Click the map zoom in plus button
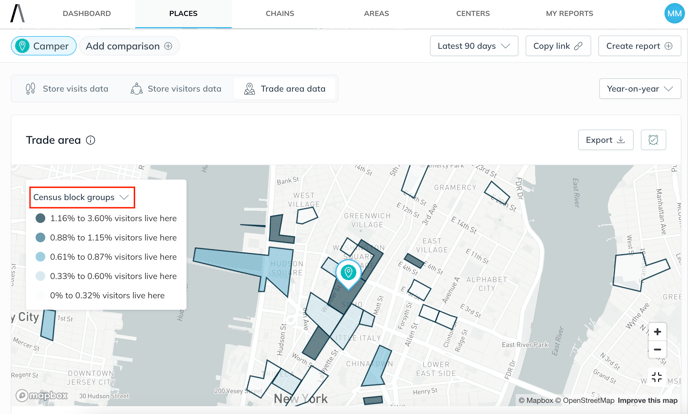Screen dimensions: 688x414 [657, 332]
